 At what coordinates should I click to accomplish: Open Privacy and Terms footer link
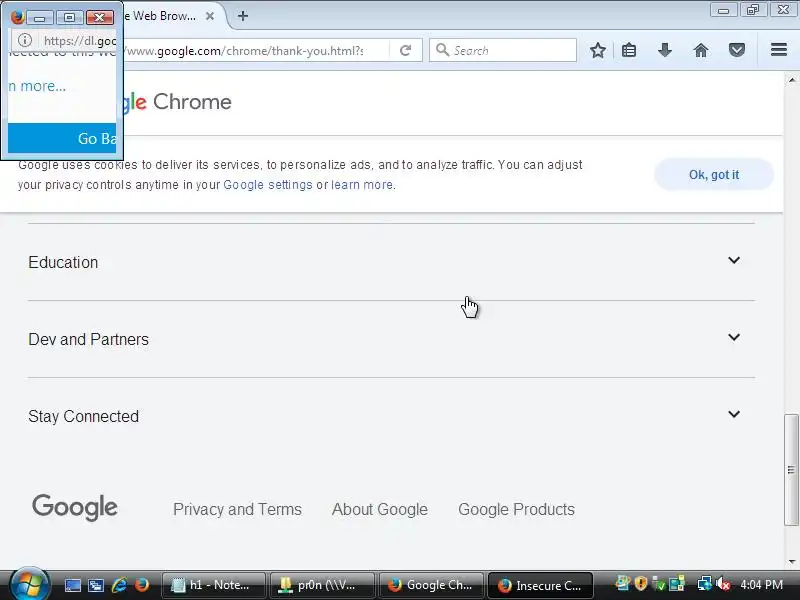coord(237,509)
